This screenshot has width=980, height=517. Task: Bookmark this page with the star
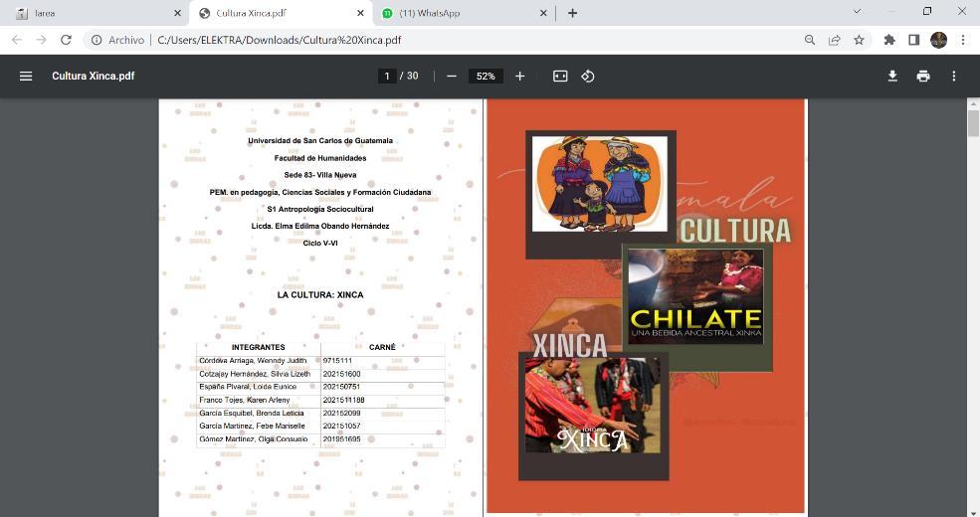coord(859,40)
